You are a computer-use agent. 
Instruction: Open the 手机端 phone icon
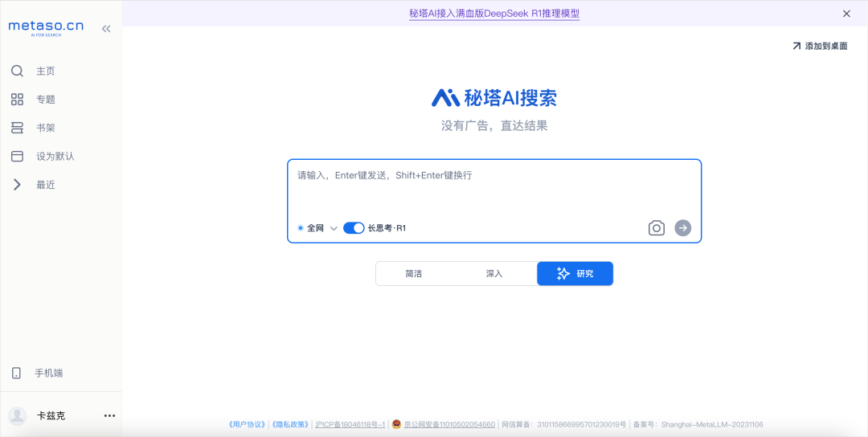point(17,373)
